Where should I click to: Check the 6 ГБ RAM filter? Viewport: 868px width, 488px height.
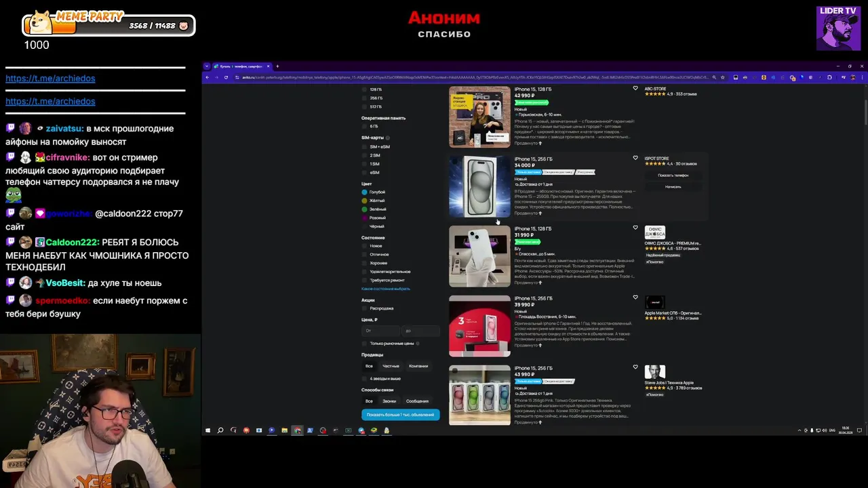364,126
